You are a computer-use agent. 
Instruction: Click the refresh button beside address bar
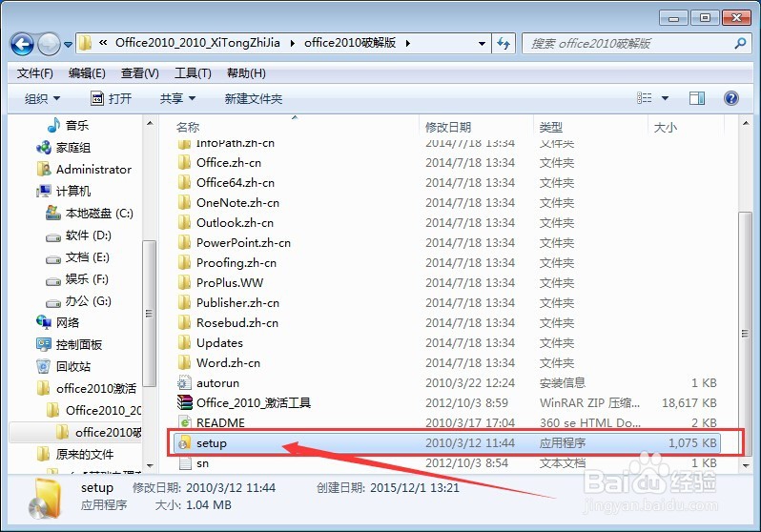click(504, 44)
